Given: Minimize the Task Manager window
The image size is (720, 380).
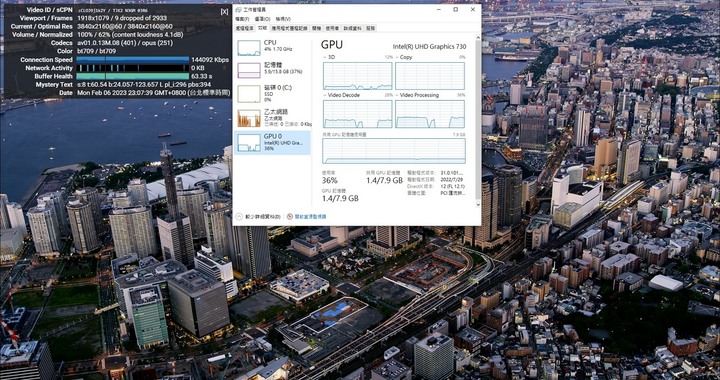Looking at the screenshot, I should tap(439, 10).
